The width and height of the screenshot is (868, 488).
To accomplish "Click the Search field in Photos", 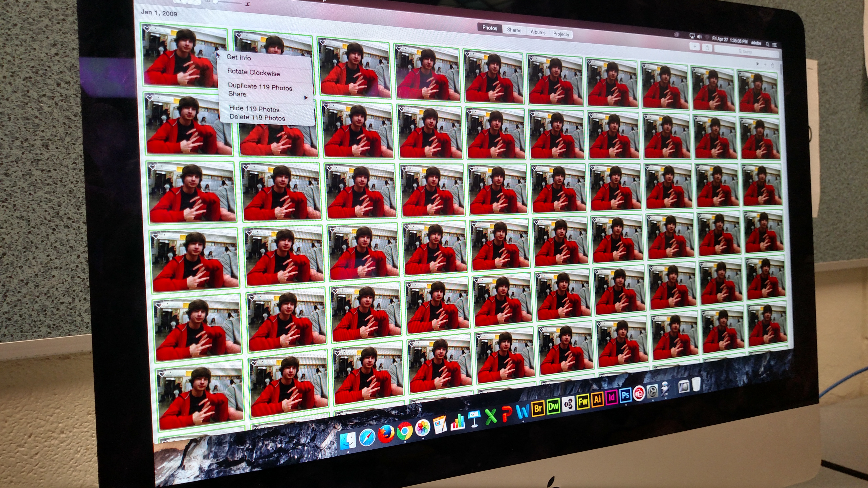I will 747,52.
